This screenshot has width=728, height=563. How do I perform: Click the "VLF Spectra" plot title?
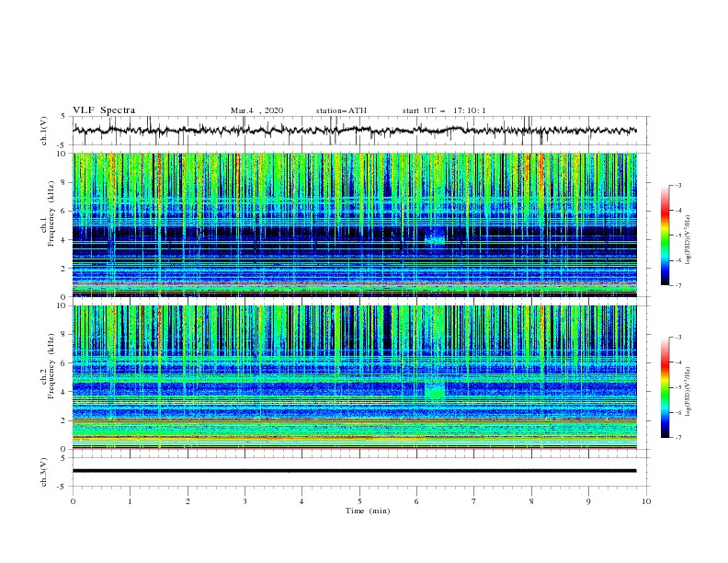tap(104, 110)
